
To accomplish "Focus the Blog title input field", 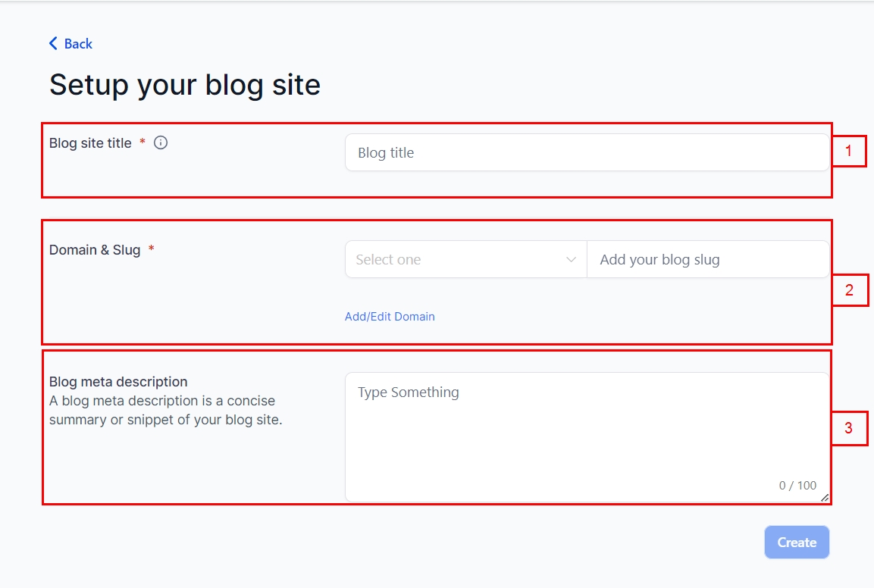I will 587,153.
